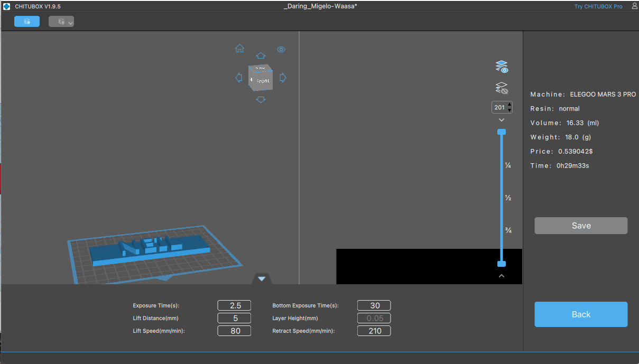639x364 pixels.
Task: Click the Retract Speed field showing 210
Action: click(x=374, y=331)
